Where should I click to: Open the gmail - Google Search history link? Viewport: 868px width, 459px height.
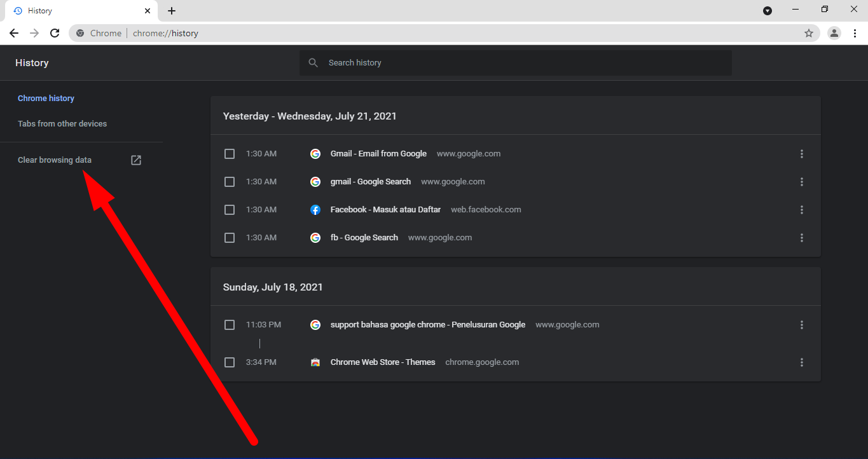pyautogui.click(x=371, y=182)
